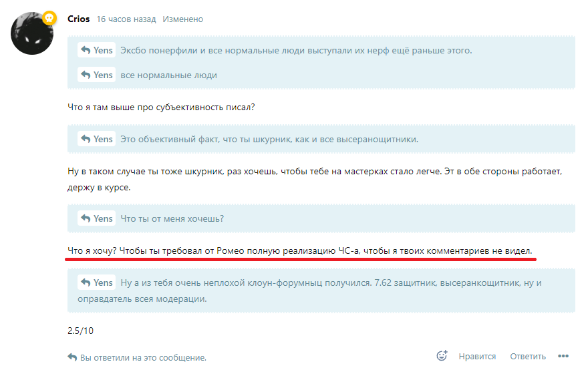588x380 pixels.
Task: Click the 2.5/10 rating text
Action: pyautogui.click(x=80, y=331)
